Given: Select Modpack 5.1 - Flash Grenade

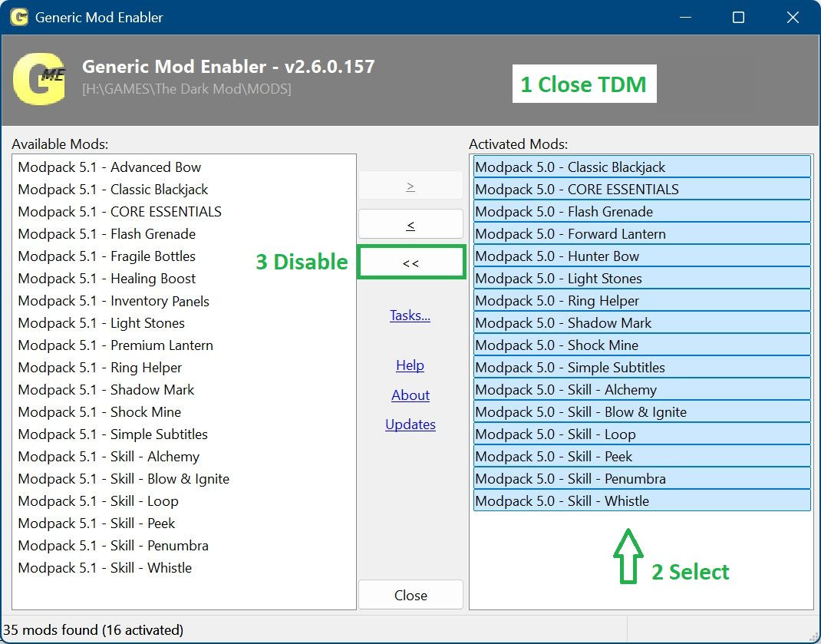Looking at the screenshot, I should coord(184,233).
